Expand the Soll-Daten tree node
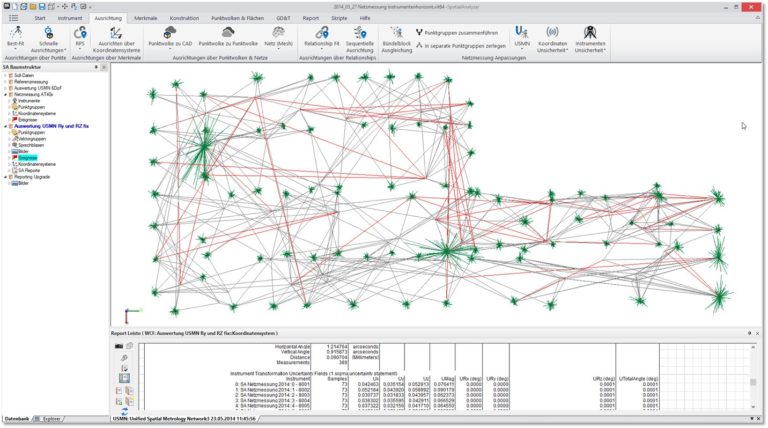Screen dimensions: 768x428 [5, 75]
